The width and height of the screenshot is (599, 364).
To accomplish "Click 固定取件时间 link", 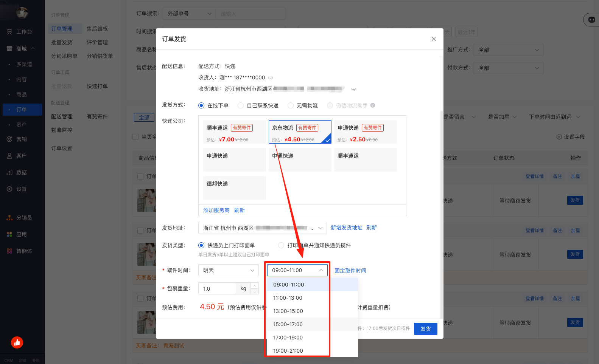I will [350, 271].
